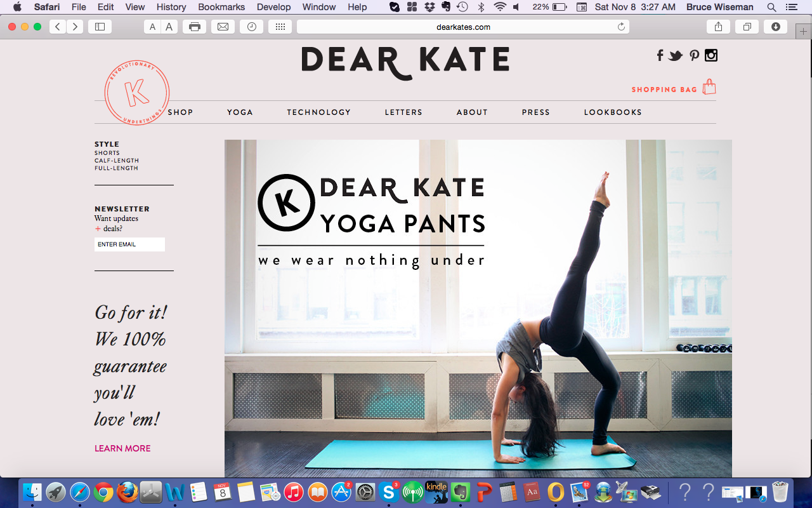Reload the page with the refresh icon

pos(621,27)
